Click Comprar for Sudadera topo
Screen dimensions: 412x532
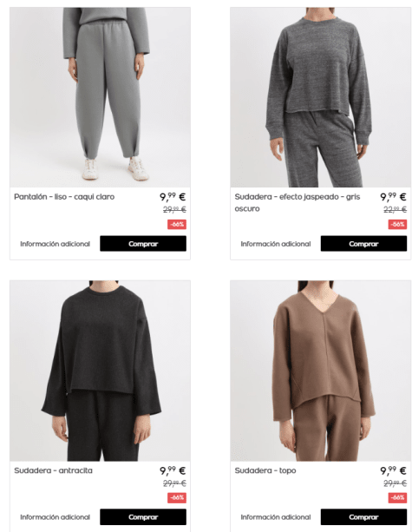(363, 516)
